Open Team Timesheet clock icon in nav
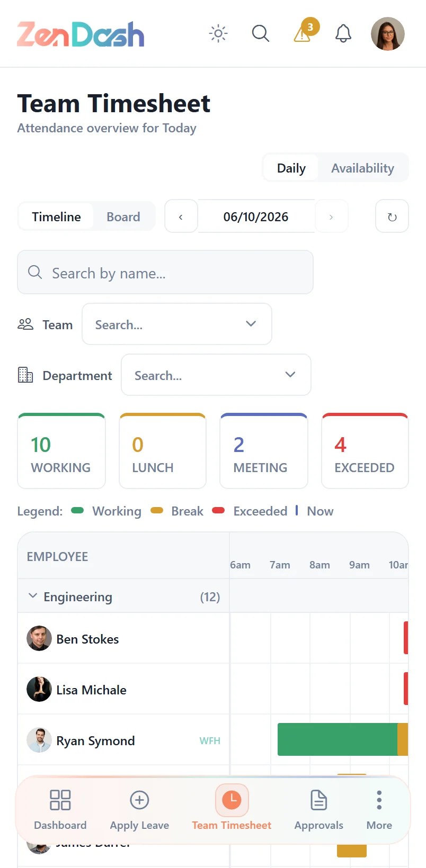The width and height of the screenshot is (426, 868). tap(232, 800)
